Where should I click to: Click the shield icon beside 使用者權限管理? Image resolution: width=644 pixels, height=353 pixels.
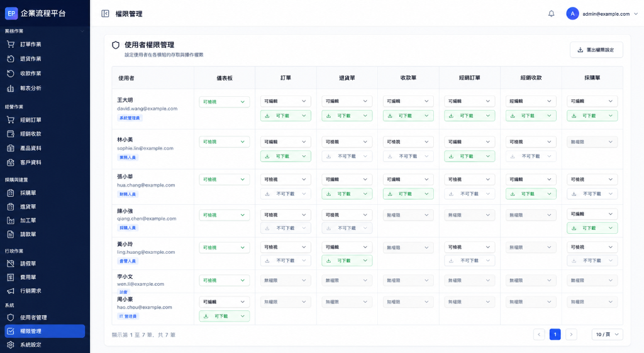tap(116, 45)
